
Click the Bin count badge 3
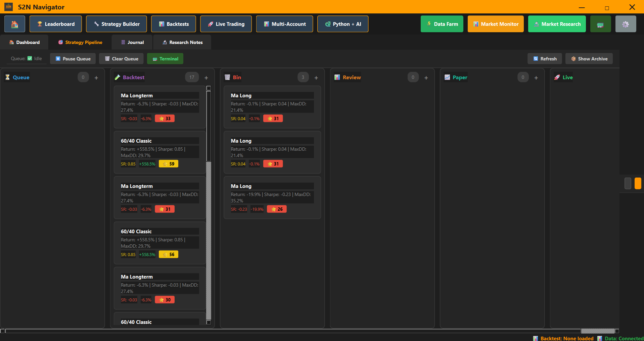(x=303, y=77)
